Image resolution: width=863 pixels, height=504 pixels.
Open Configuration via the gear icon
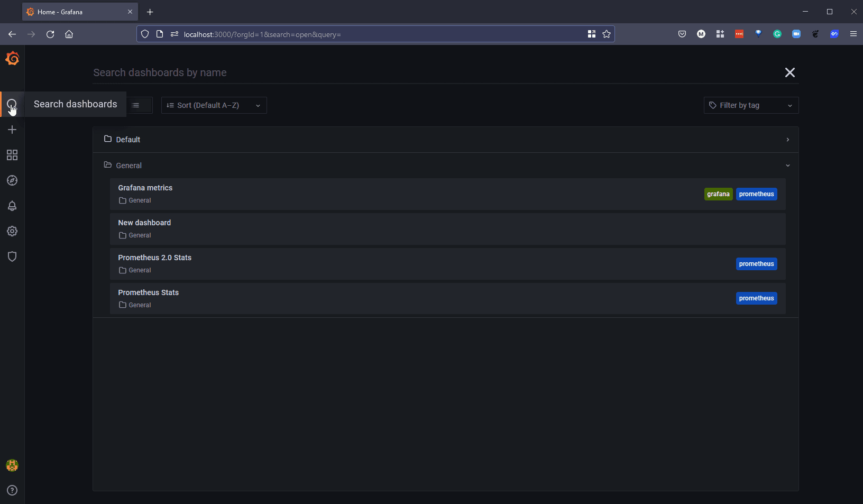(12, 231)
